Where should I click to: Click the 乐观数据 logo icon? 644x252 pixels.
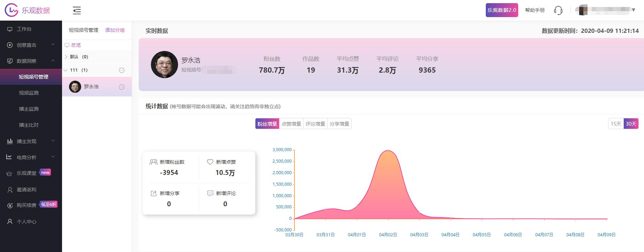11,10
